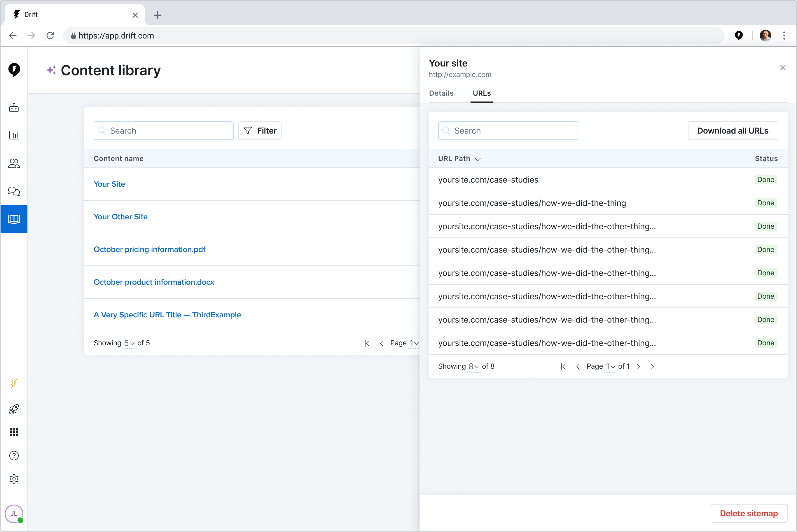
Task: Open the contacts people icon
Action: [14, 164]
